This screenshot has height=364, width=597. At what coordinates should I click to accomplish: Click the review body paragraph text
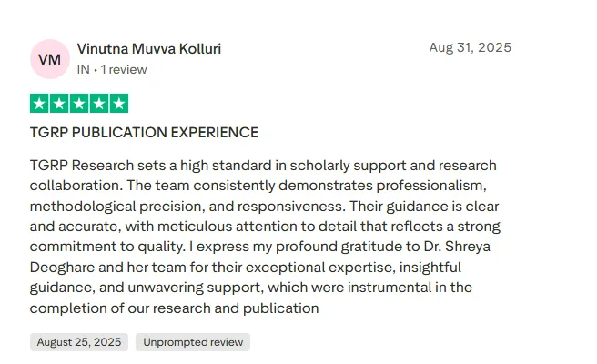click(x=264, y=237)
